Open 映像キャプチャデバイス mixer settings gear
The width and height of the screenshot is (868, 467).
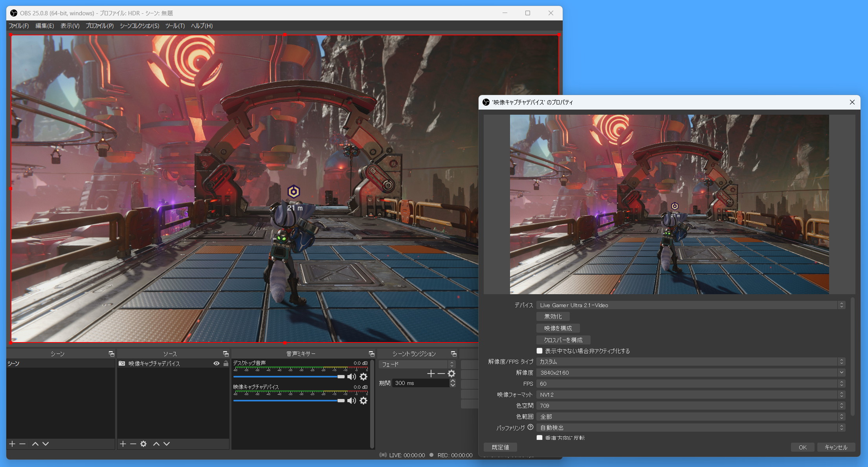(363, 401)
